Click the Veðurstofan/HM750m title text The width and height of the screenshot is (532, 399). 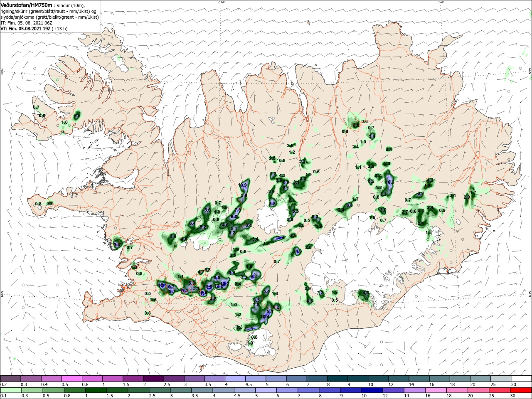pos(26,5)
